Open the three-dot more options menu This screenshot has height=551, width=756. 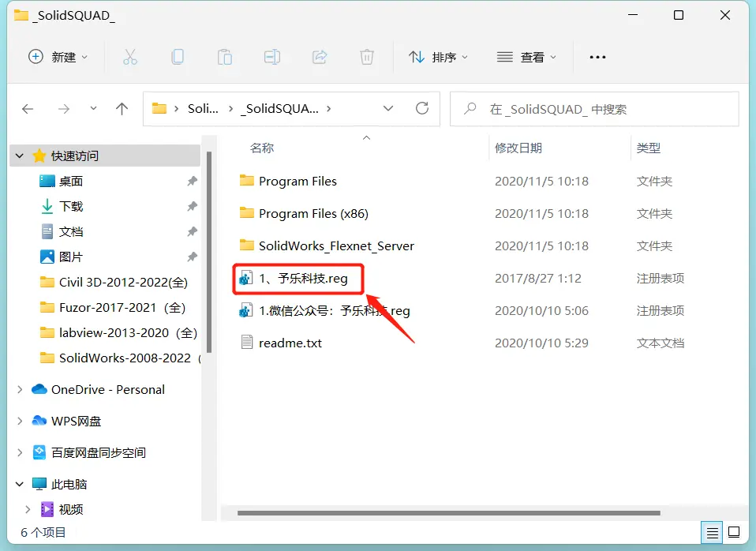click(597, 57)
